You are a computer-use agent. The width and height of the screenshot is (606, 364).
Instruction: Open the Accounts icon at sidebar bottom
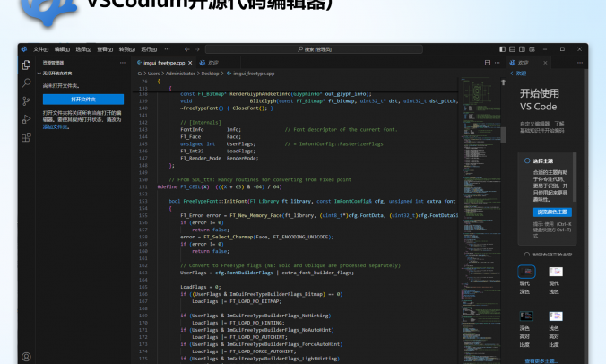[26, 357]
